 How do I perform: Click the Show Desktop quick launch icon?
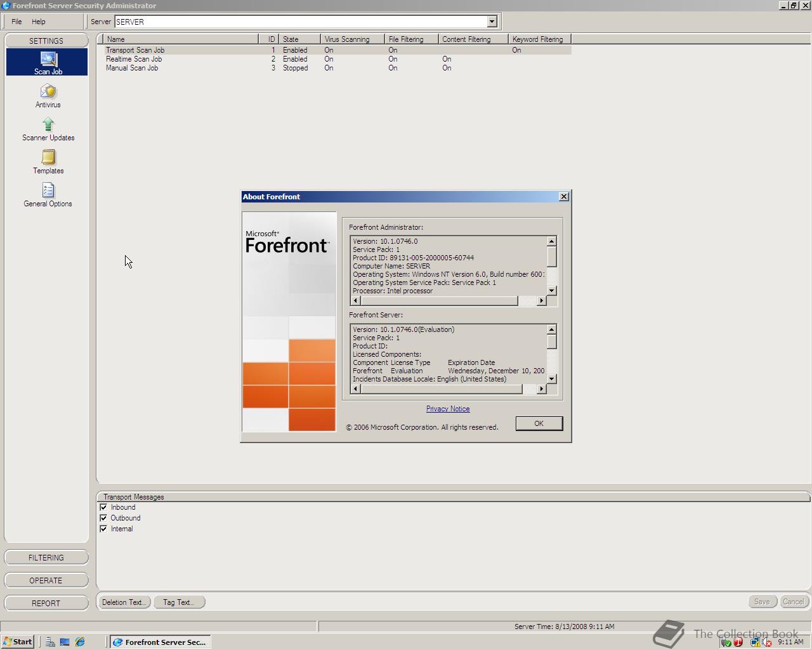click(65, 642)
